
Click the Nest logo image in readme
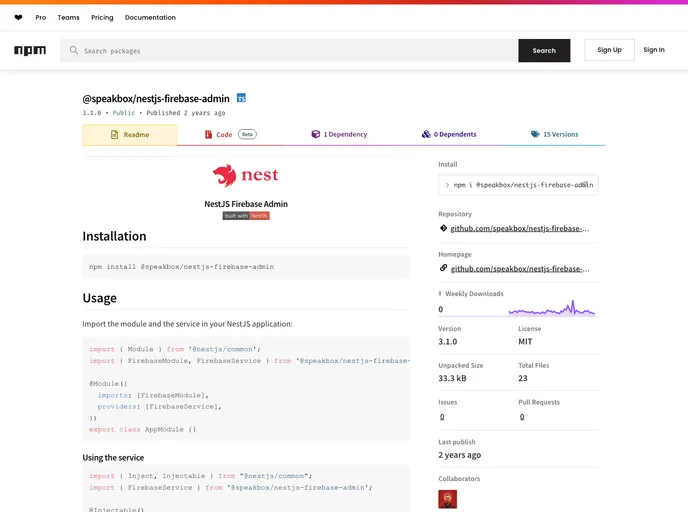coord(246,175)
